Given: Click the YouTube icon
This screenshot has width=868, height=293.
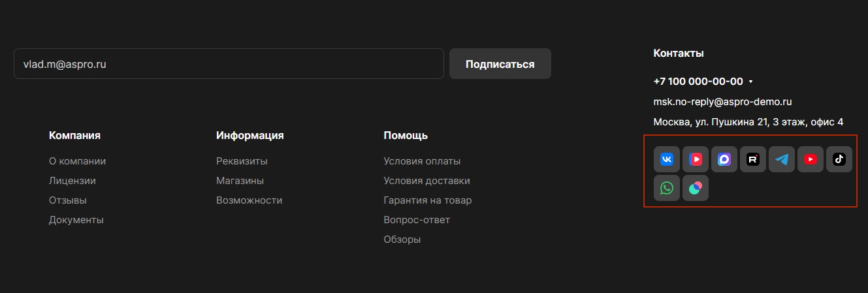Looking at the screenshot, I should click(811, 159).
